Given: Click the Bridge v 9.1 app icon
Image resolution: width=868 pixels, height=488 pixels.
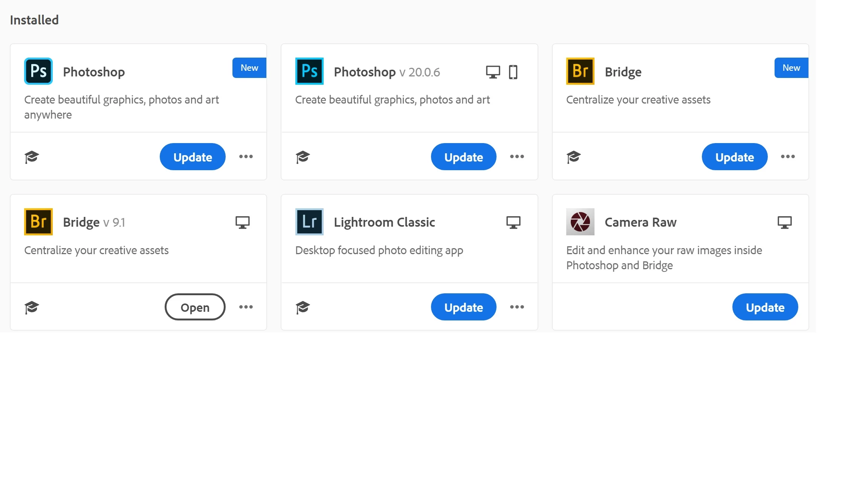Looking at the screenshot, I should [x=38, y=222].
